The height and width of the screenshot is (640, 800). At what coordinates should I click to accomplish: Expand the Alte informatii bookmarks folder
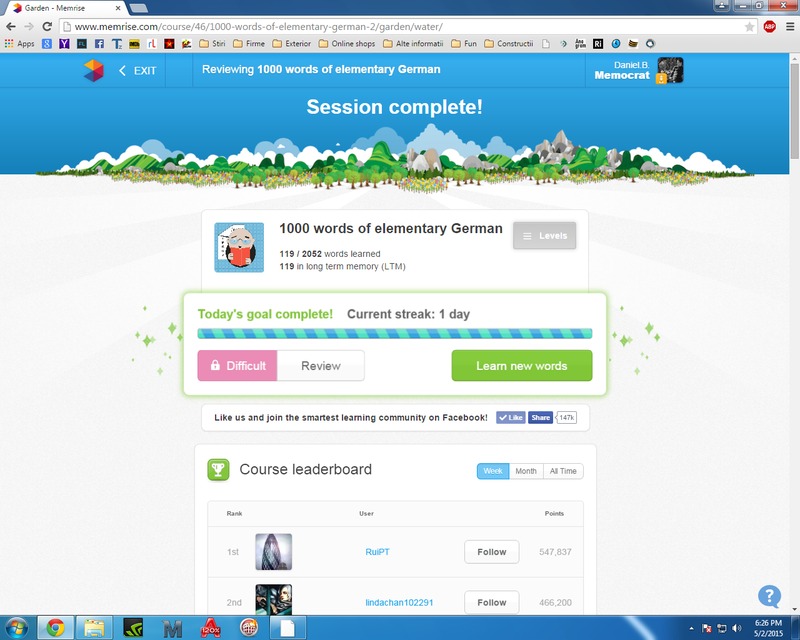click(x=413, y=43)
